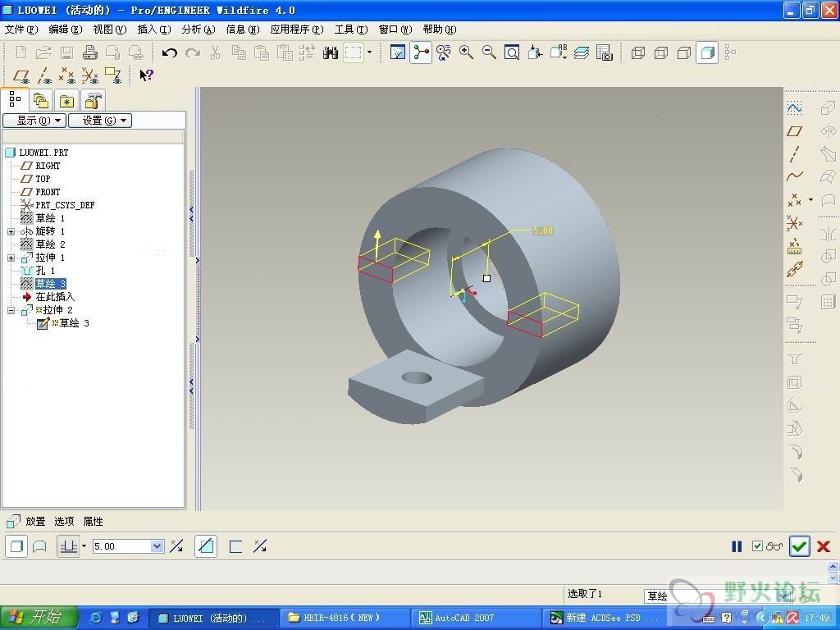The height and width of the screenshot is (630, 840).
Task: Click the Zoom In magnifier icon
Action: (466, 52)
